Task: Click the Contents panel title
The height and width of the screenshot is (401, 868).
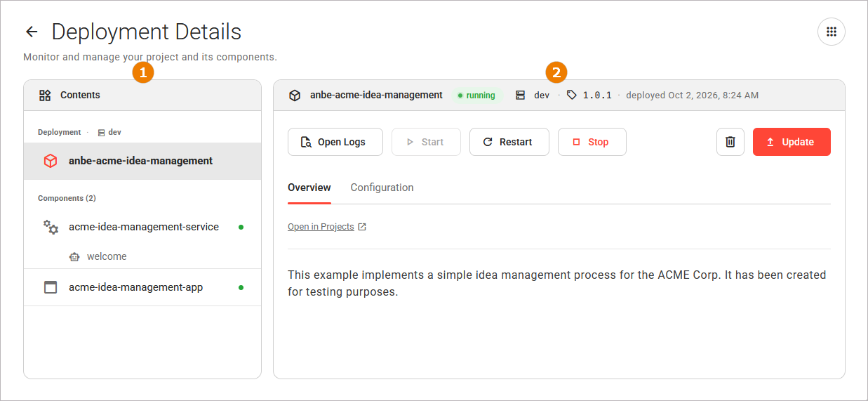Action: (x=80, y=95)
